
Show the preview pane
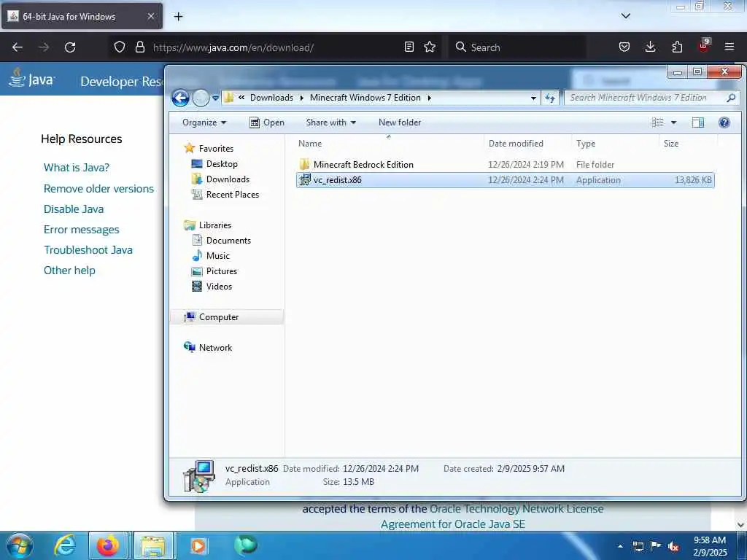click(698, 122)
